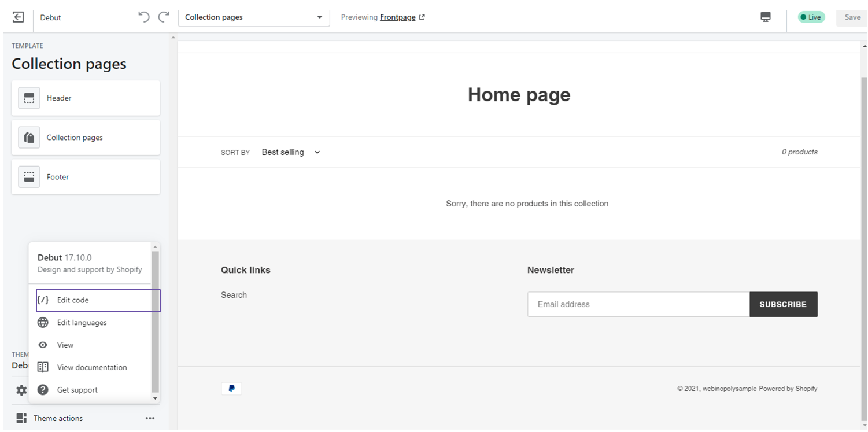Click the Email address input field
Viewport: 868px width, 432px height.
pos(638,304)
